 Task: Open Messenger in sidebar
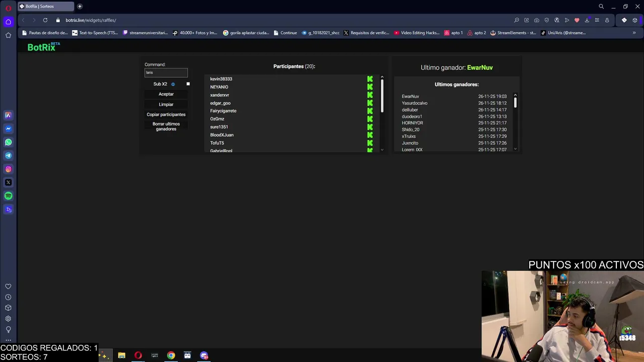pyautogui.click(x=8, y=129)
